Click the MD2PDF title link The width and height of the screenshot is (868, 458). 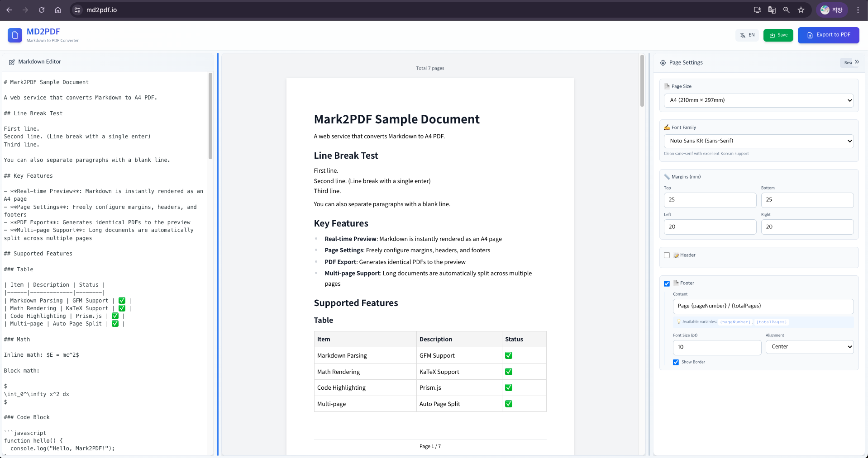(43, 32)
